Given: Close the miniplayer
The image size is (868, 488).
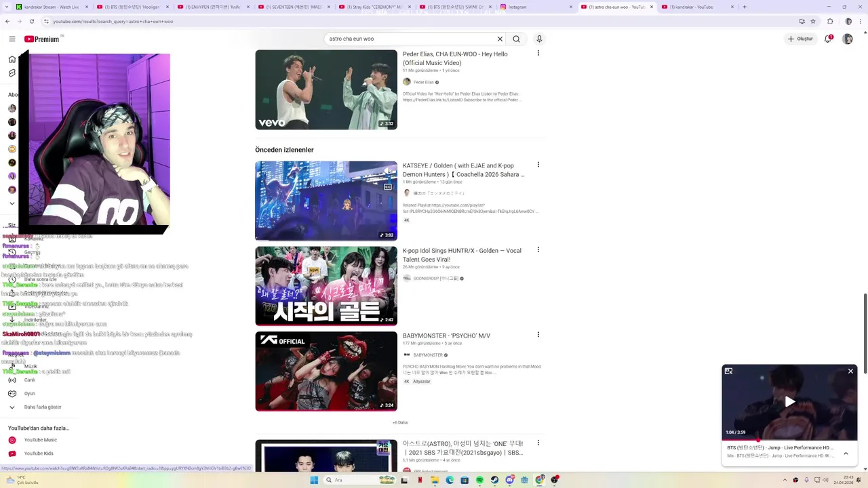Looking at the screenshot, I should [x=850, y=371].
